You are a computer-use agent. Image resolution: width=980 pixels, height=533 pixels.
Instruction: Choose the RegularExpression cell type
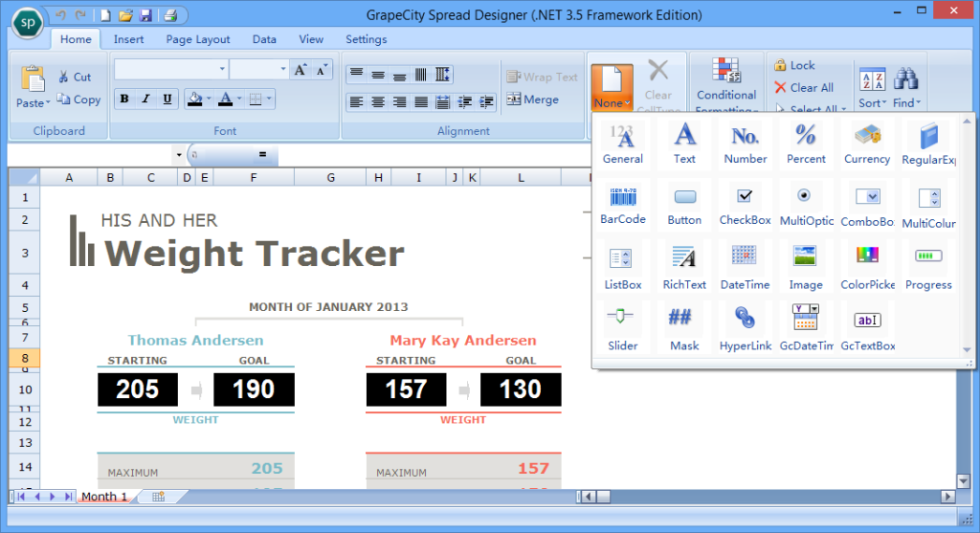click(x=928, y=144)
